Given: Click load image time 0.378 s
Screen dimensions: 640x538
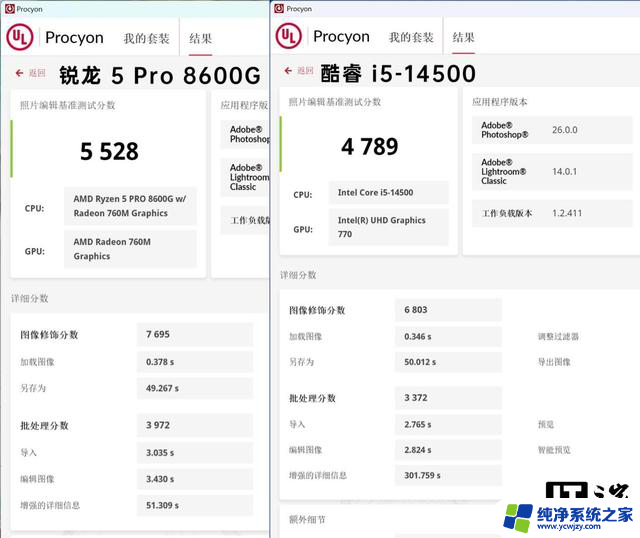Looking at the screenshot, I should click(195, 362).
